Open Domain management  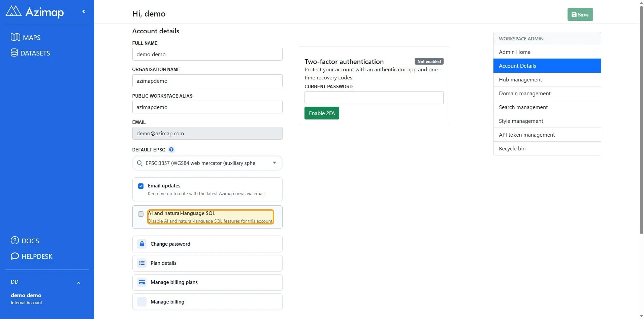pos(547,93)
